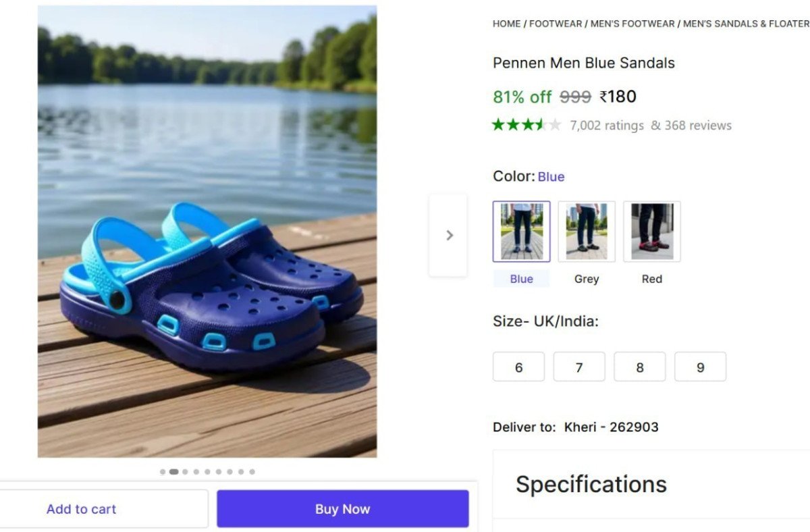This screenshot has height=532, width=810.
Task: Select size 6
Action: click(x=518, y=367)
